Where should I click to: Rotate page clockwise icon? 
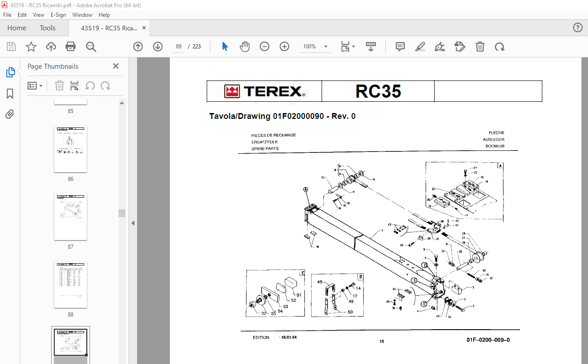(499, 47)
